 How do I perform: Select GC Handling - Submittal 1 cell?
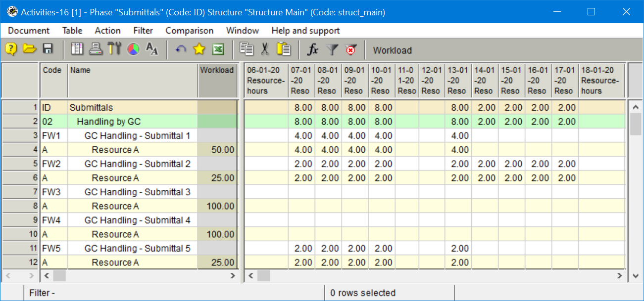pos(133,135)
